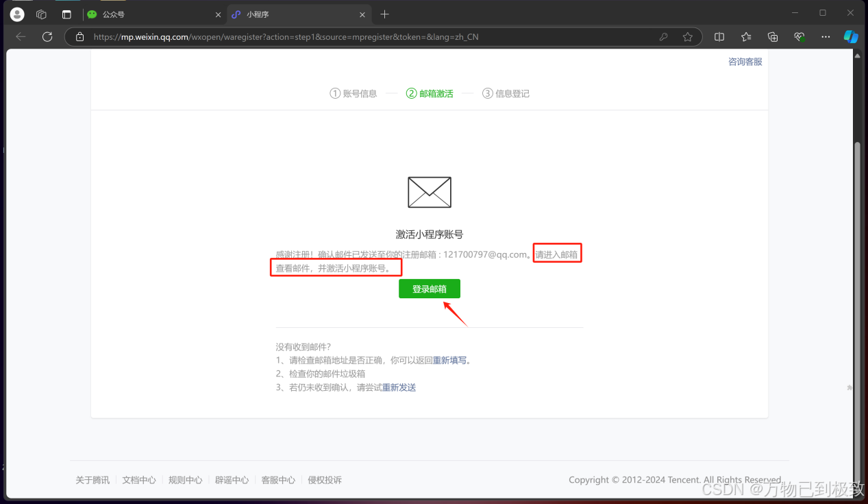Open browser essentials heart icon
This screenshot has width=868, height=504.
coord(799,37)
